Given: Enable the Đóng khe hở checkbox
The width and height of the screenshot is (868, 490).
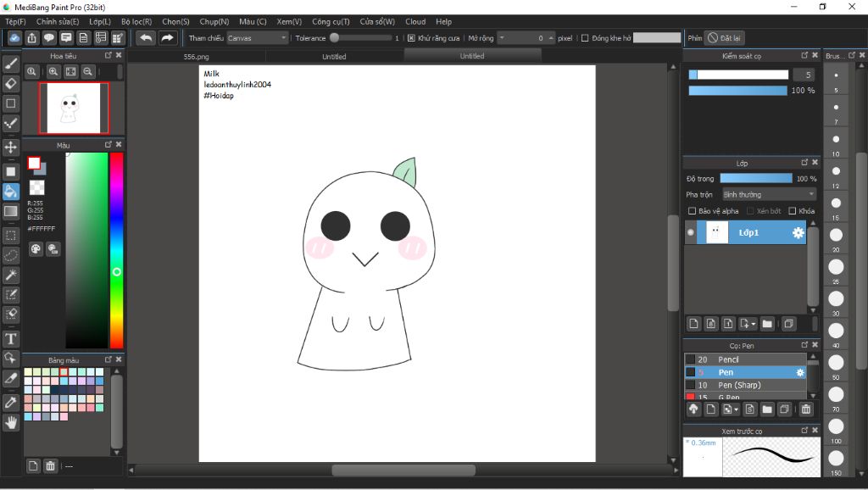Looking at the screenshot, I should pos(585,38).
